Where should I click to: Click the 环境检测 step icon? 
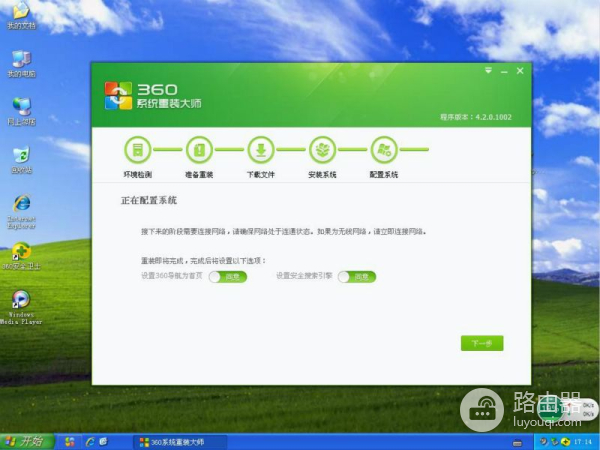point(137,150)
